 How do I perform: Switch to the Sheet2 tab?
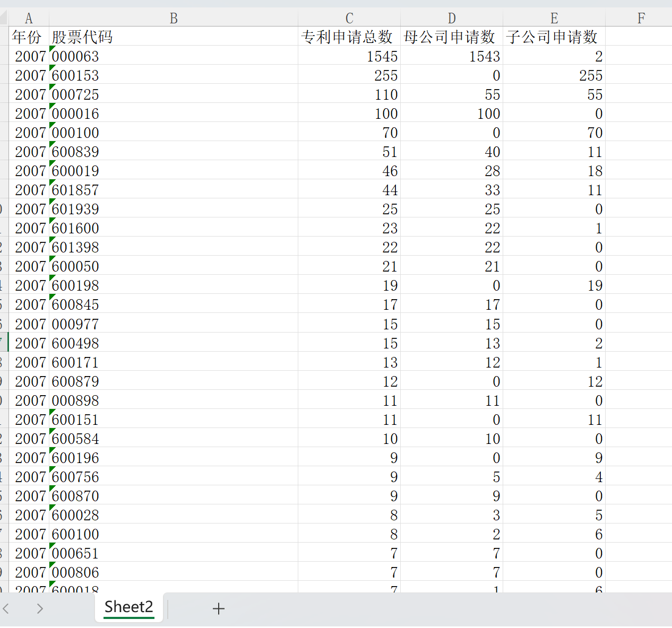pyautogui.click(x=129, y=607)
